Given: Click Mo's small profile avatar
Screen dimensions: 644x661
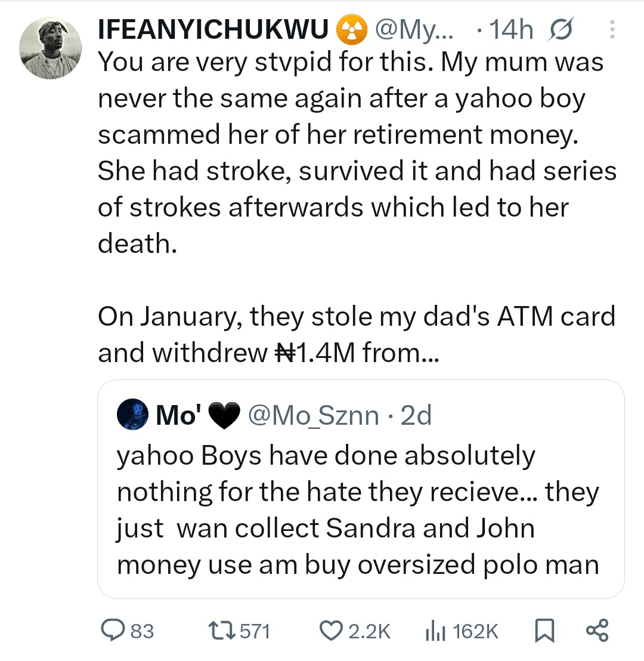Looking at the screenshot, I should pyautogui.click(x=132, y=415).
